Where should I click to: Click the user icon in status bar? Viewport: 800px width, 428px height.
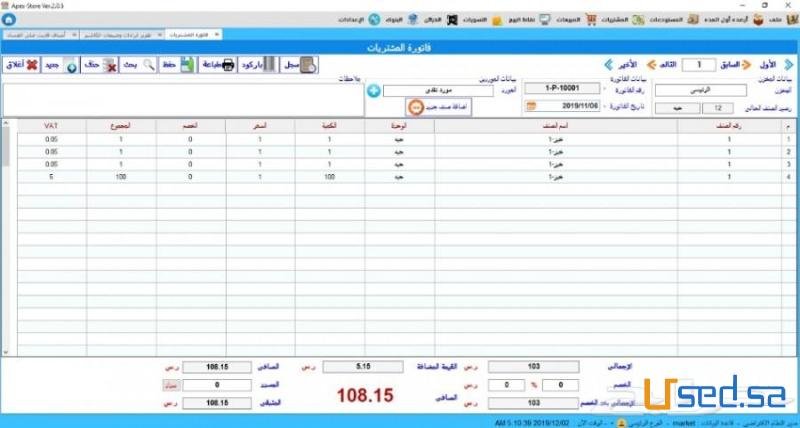pos(621,423)
